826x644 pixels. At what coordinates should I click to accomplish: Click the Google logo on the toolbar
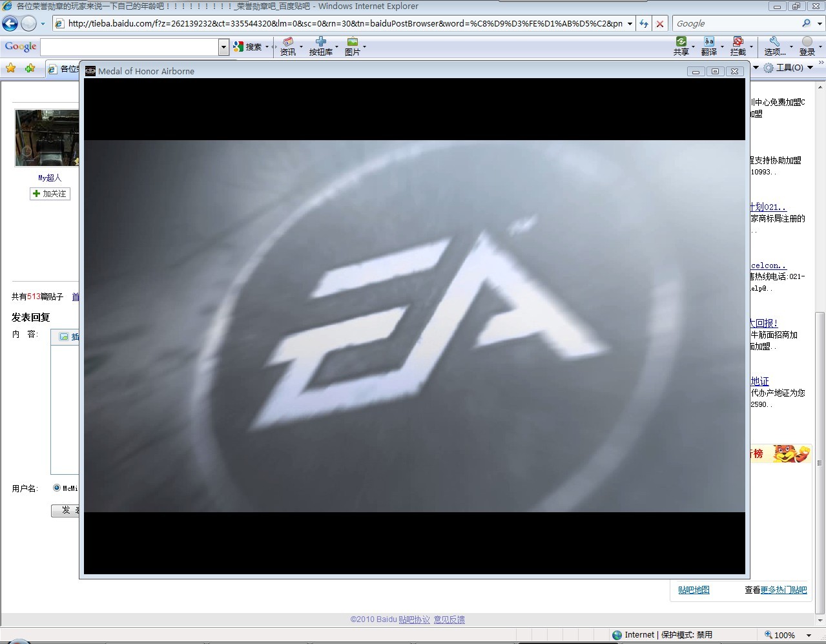(21, 47)
